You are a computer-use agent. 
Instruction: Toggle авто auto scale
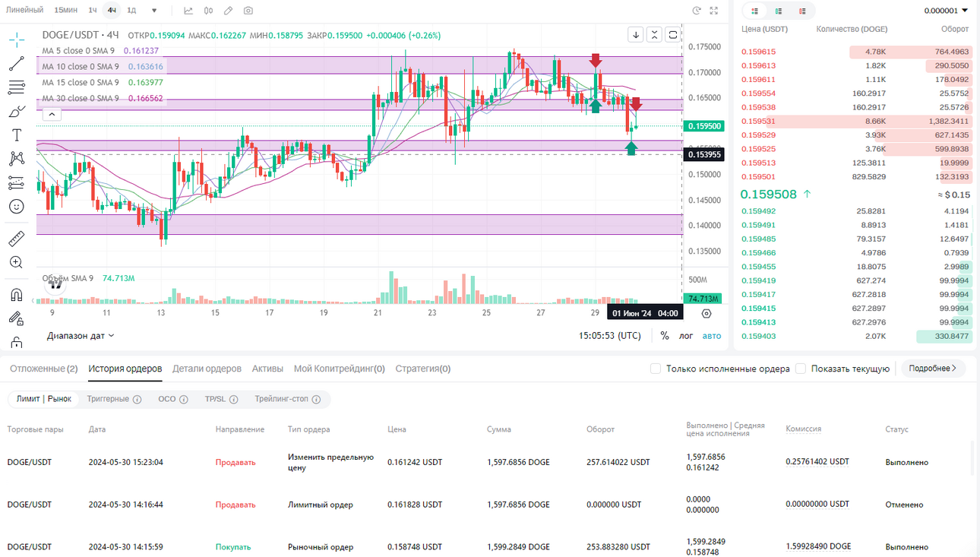712,336
